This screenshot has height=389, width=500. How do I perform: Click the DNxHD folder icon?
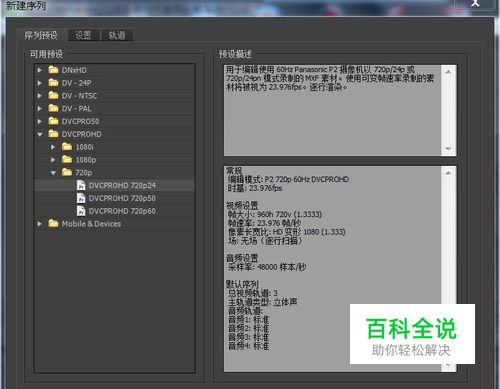pyautogui.click(x=53, y=70)
